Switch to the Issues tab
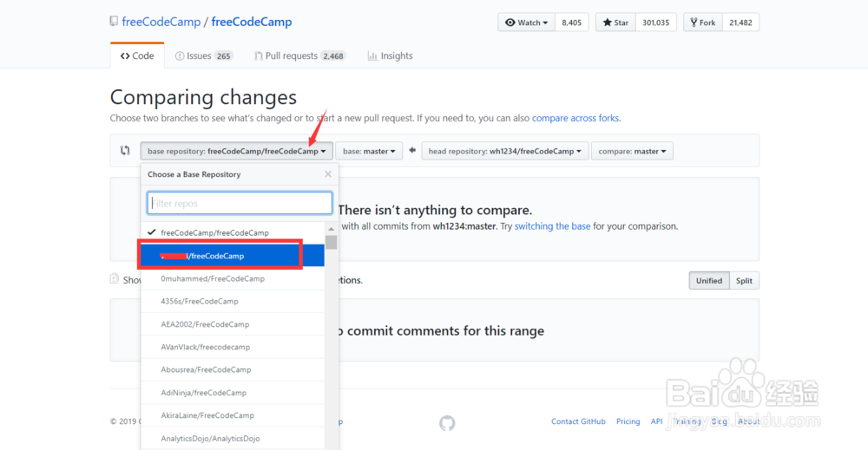Screen dimensions: 868x450 pyautogui.click(x=204, y=55)
